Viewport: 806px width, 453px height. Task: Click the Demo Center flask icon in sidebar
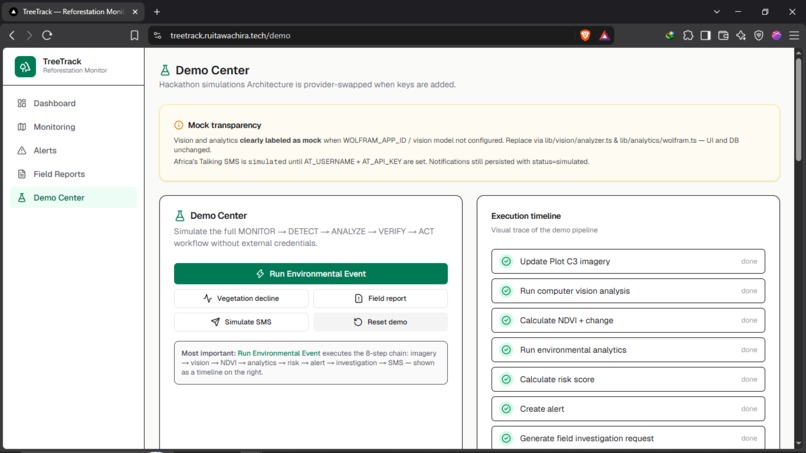(22, 198)
